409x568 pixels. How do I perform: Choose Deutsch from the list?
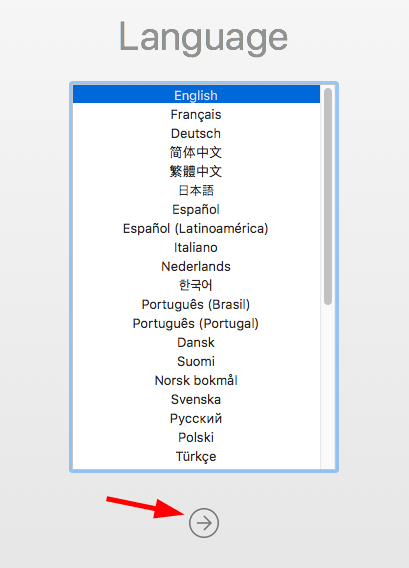click(196, 133)
